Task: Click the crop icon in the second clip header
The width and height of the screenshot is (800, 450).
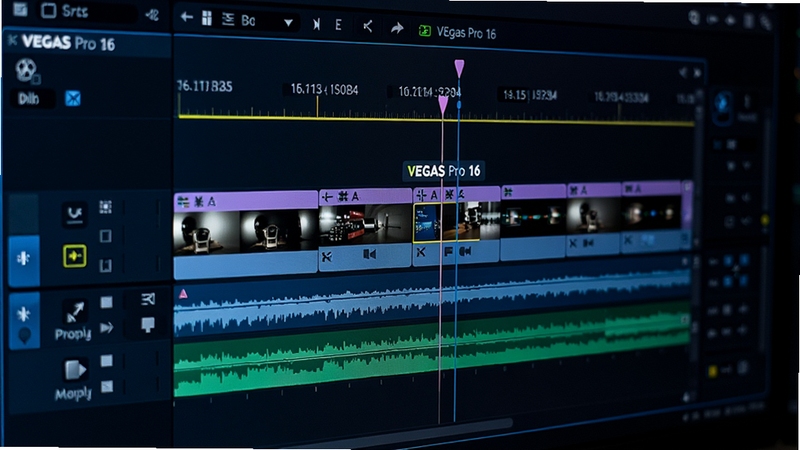Action: click(328, 197)
